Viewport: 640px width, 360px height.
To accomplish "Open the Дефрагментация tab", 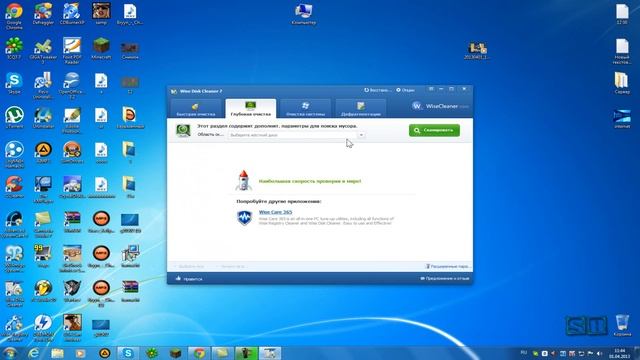I will 360,109.
